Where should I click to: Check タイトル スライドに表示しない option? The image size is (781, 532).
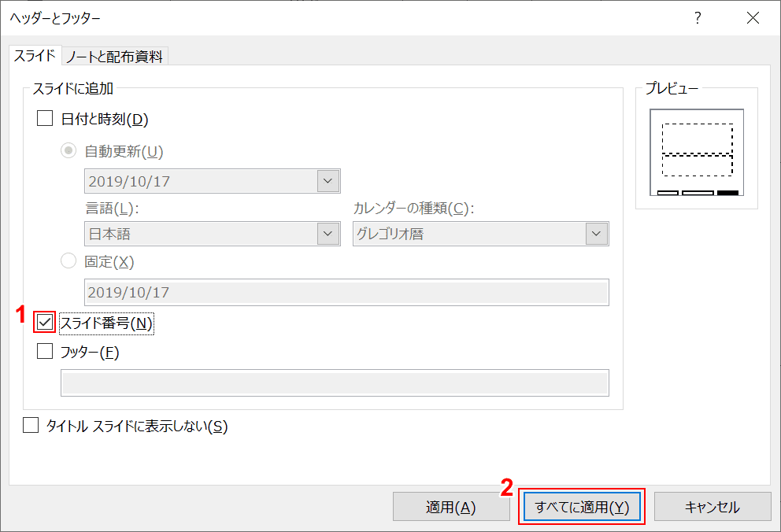coord(31,425)
